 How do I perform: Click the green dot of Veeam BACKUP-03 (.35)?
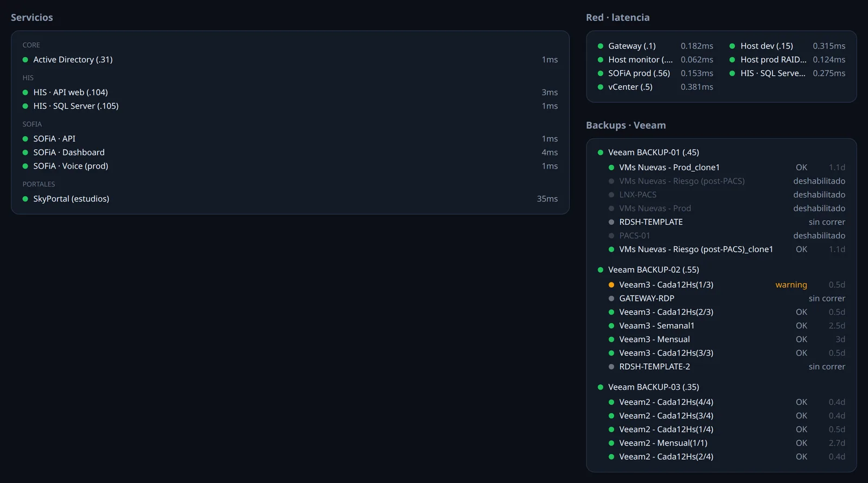[601, 387]
